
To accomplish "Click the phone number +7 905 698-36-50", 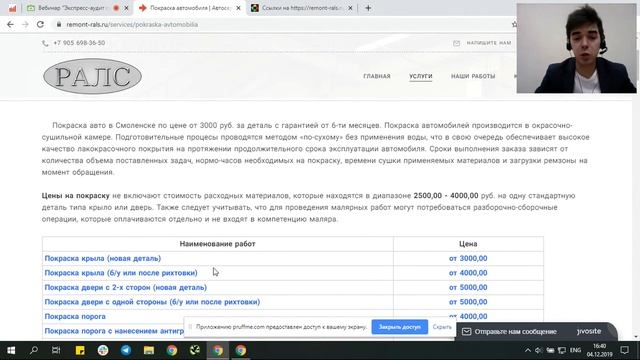I will tap(79, 43).
